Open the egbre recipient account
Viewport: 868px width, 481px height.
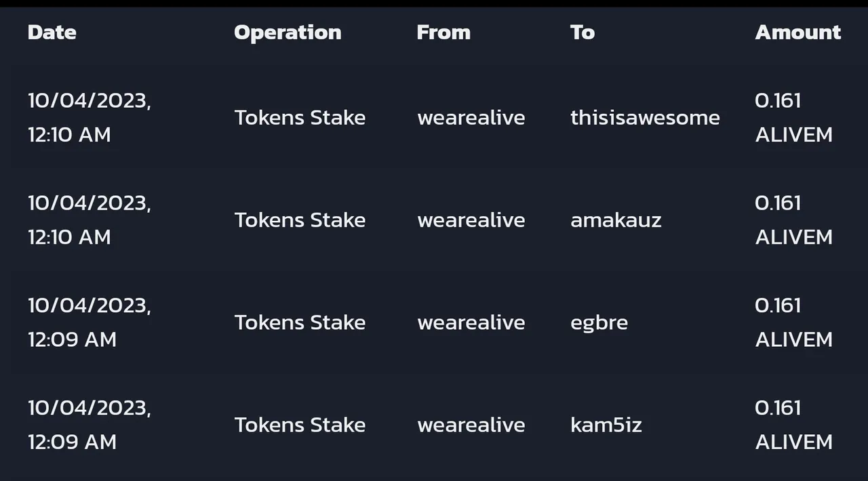click(599, 322)
